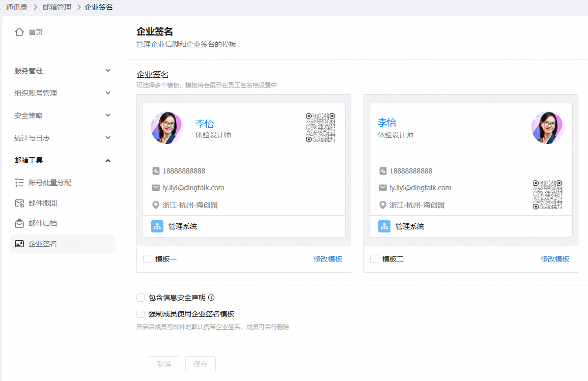Collapse the 邮箱工具 section
The height and width of the screenshot is (381, 588).
click(107, 160)
